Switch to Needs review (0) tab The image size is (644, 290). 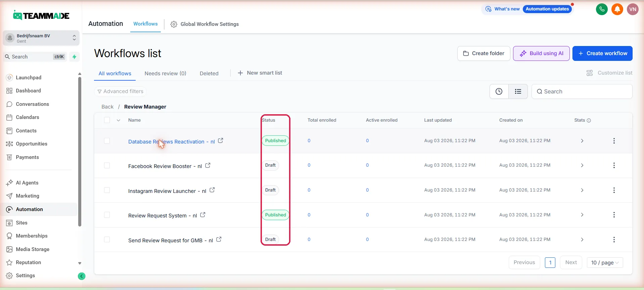click(x=165, y=74)
